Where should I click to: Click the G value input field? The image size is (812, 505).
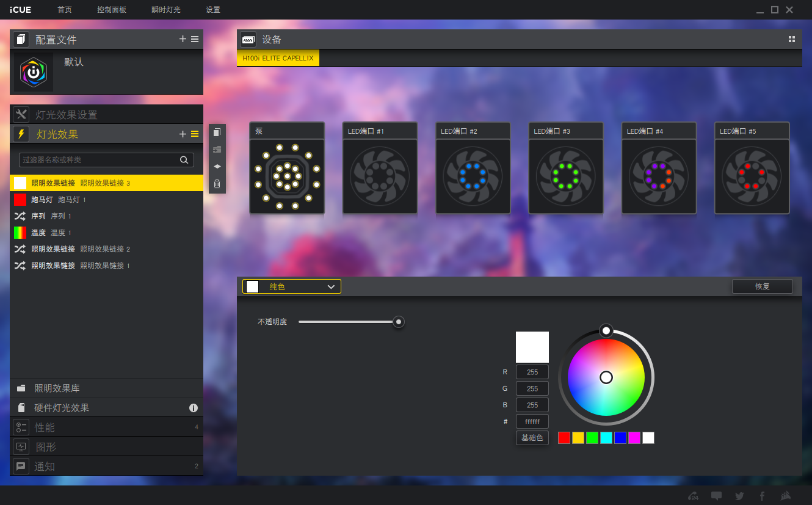(532, 388)
